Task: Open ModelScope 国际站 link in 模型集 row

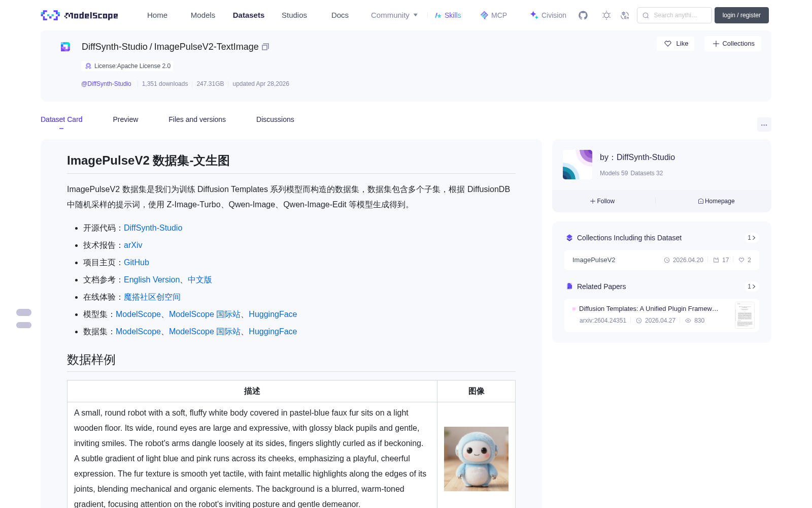Action: 205,314
